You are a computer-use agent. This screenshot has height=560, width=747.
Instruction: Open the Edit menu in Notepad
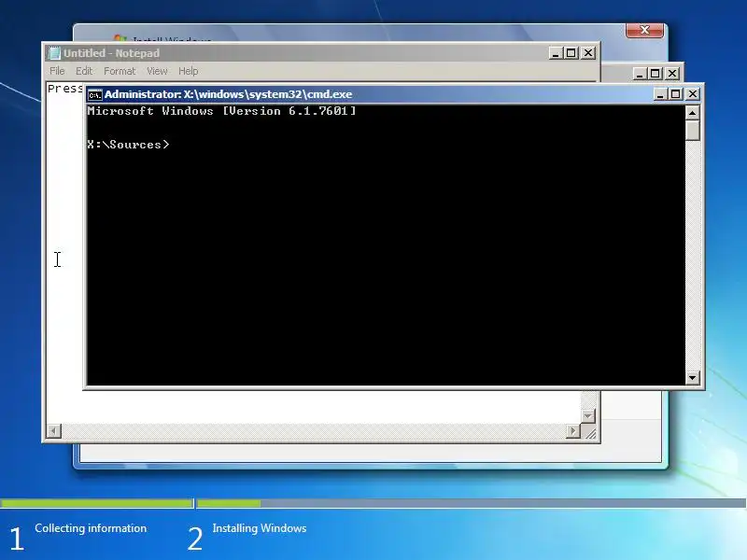click(84, 71)
